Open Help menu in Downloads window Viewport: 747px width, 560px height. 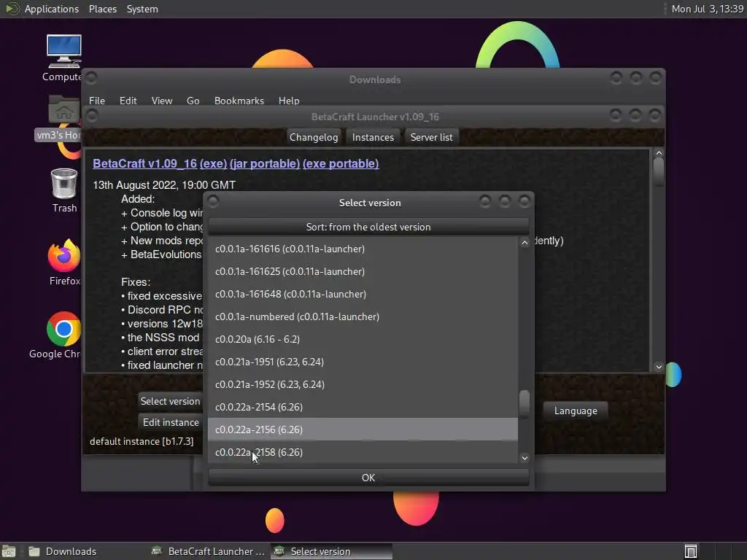point(289,101)
